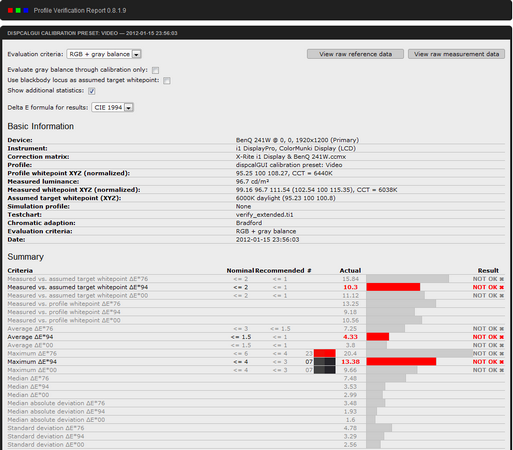
Task: Uncheck Show additional statistics
Action: pos(92,91)
